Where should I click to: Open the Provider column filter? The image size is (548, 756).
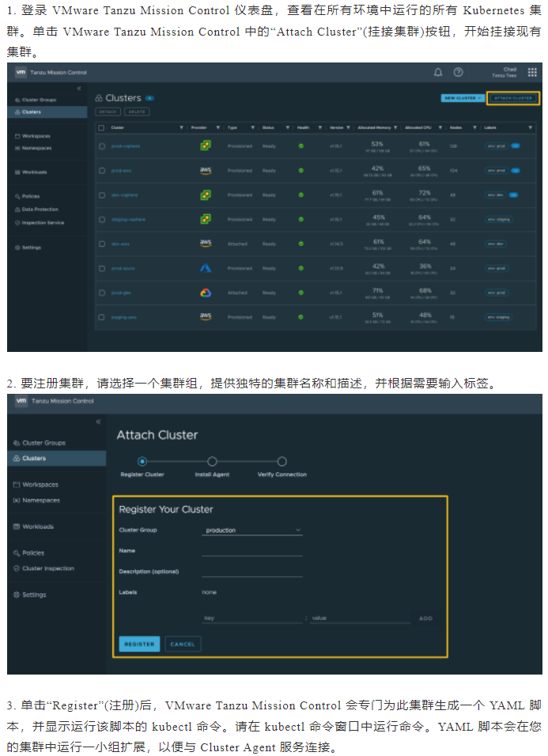[217, 128]
